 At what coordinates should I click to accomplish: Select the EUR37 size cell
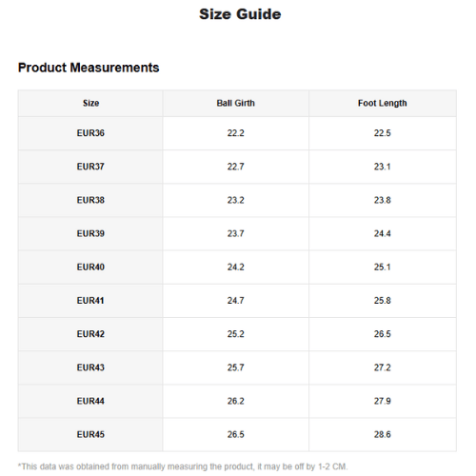tap(90, 167)
